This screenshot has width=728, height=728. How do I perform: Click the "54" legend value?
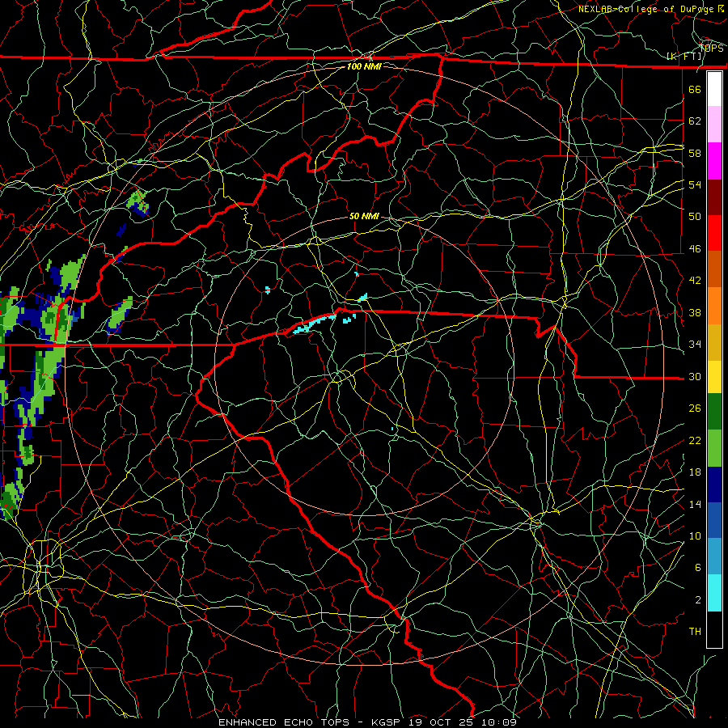[x=695, y=184]
